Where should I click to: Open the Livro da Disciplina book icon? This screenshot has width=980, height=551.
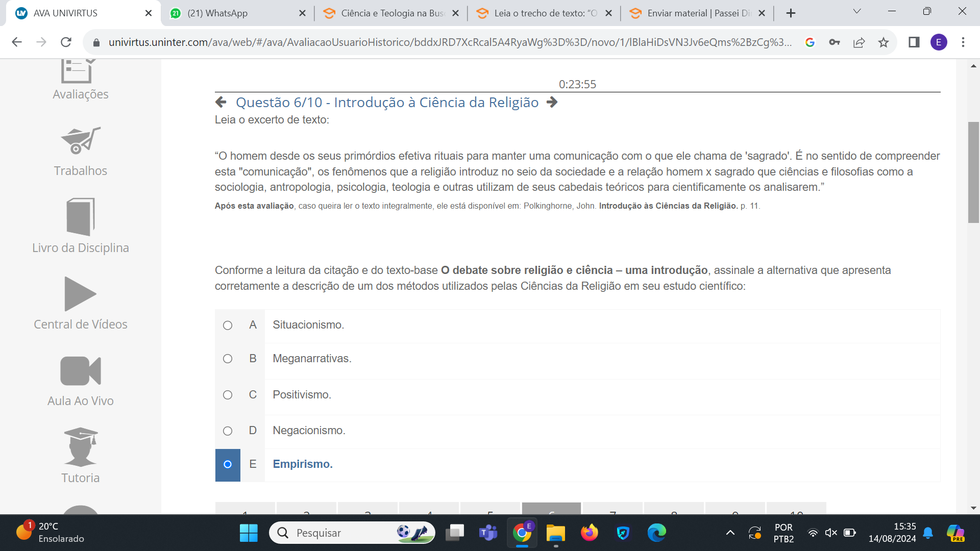pos(81,217)
